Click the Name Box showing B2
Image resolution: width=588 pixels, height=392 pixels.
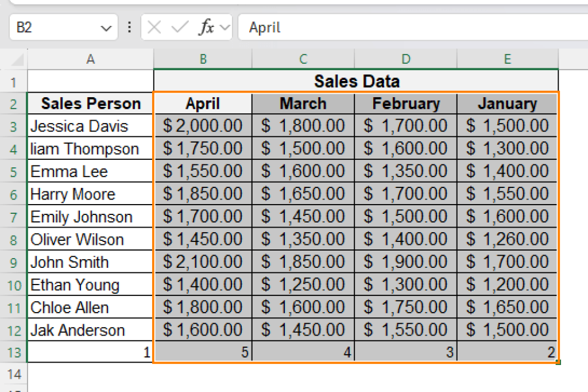(55, 28)
